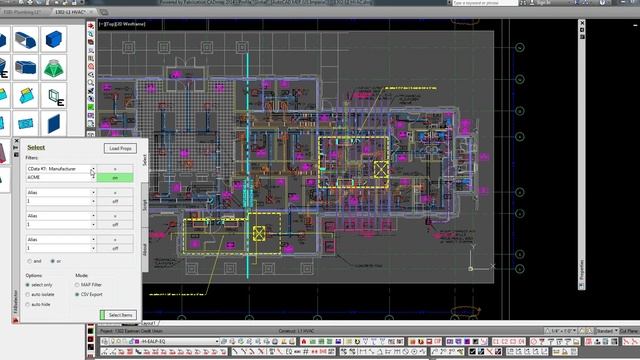This screenshot has width=640, height=360.
Task: Pick the green diffuser part icon
Action: point(53,67)
